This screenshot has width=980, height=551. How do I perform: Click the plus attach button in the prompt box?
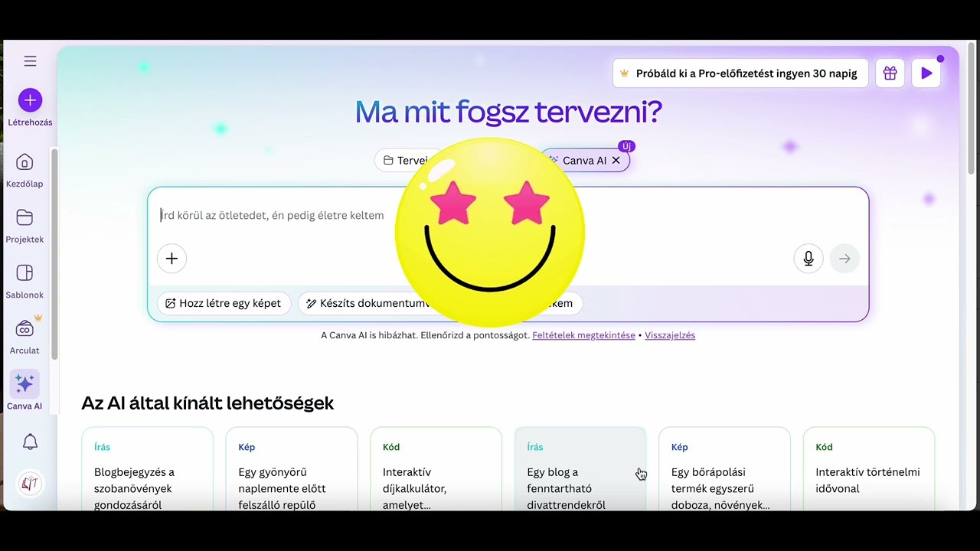[171, 259]
